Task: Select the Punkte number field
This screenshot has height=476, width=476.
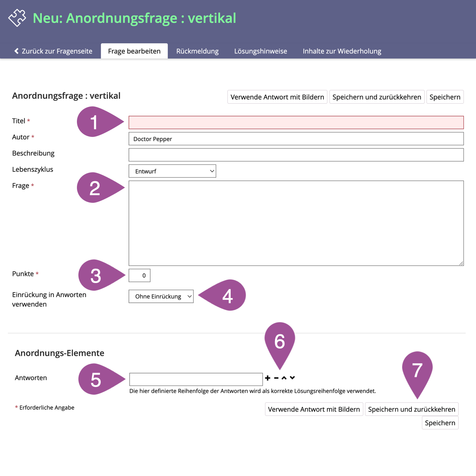Action: 140,275
